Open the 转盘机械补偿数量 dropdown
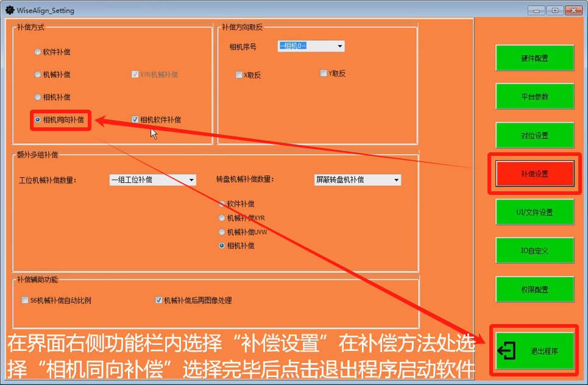Screen dimensions: 588x385 point(357,180)
